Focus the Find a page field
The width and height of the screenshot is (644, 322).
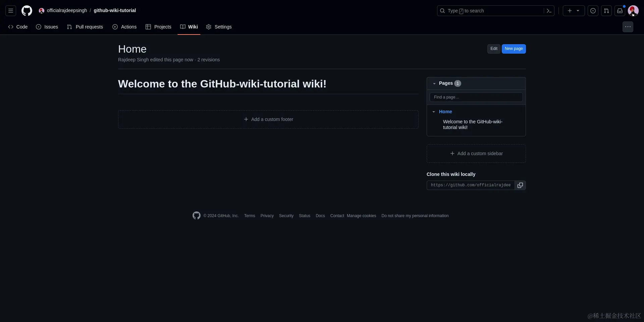pyautogui.click(x=476, y=97)
